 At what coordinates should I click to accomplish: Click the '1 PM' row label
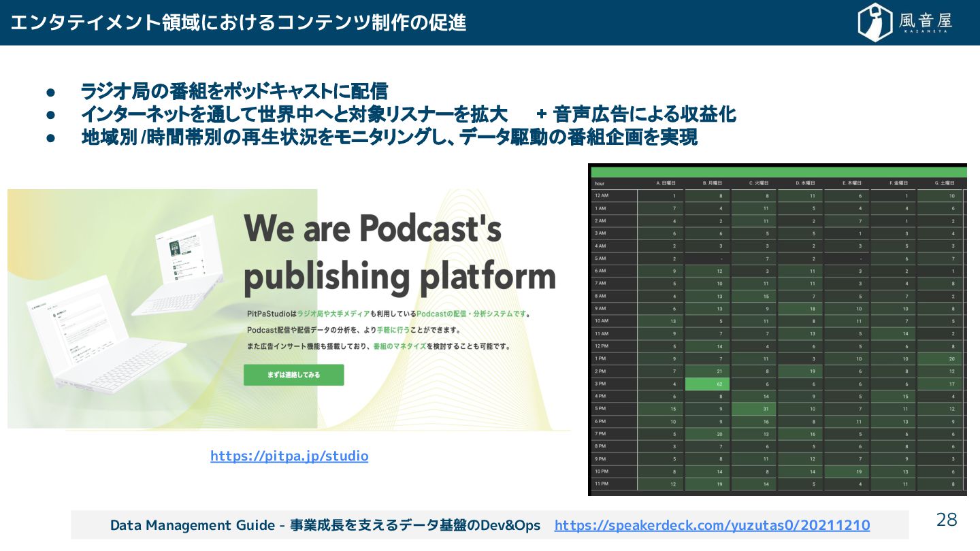pos(600,358)
